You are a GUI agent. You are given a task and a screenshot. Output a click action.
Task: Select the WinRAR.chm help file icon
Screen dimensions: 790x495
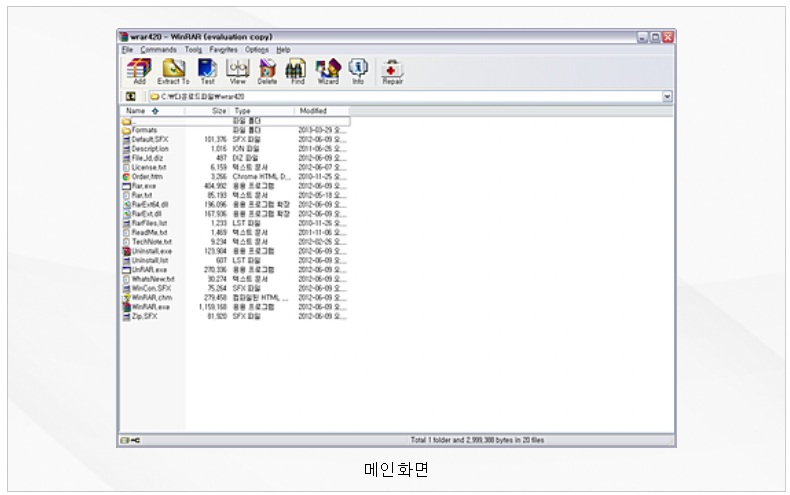pyautogui.click(x=126, y=297)
